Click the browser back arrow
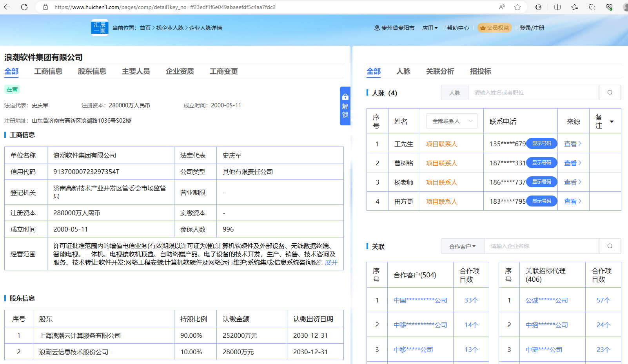This screenshot has width=628, height=364. [x=7, y=7]
